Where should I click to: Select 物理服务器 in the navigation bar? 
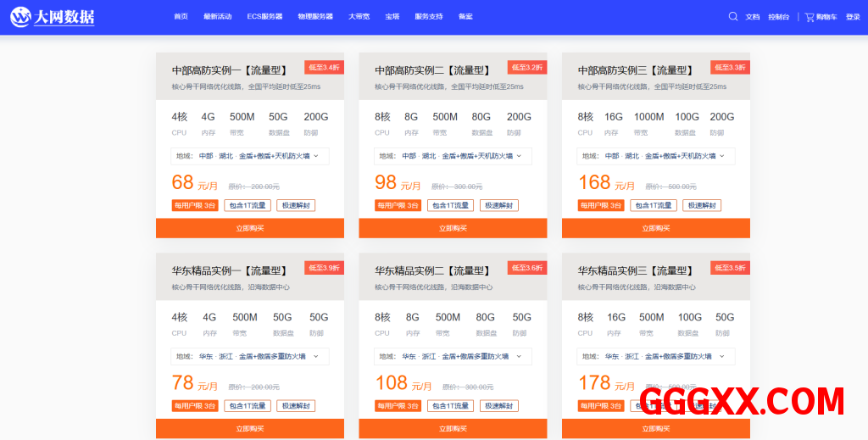click(x=315, y=17)
